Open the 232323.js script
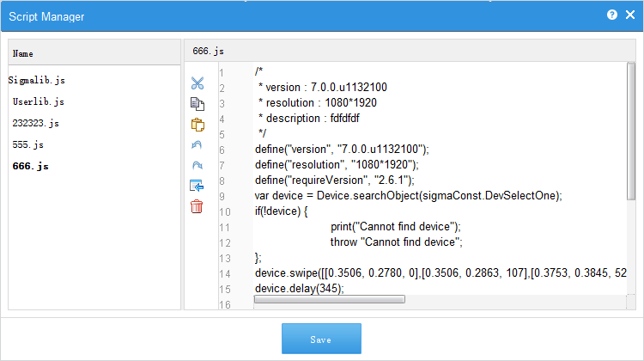644x361 pixels. pyautogui.click(x=36, y=123)
